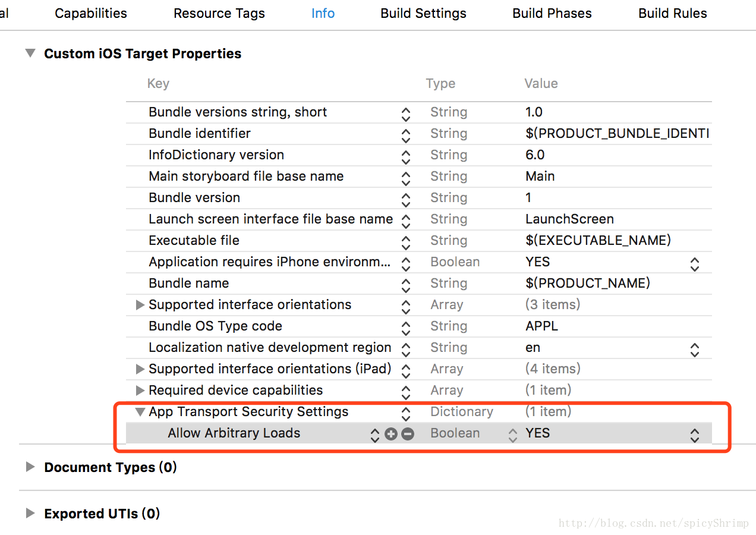Screen dimensions: 756x535
Task: Toggle Application requires iPhone environment value
Action: coord(694,263)
